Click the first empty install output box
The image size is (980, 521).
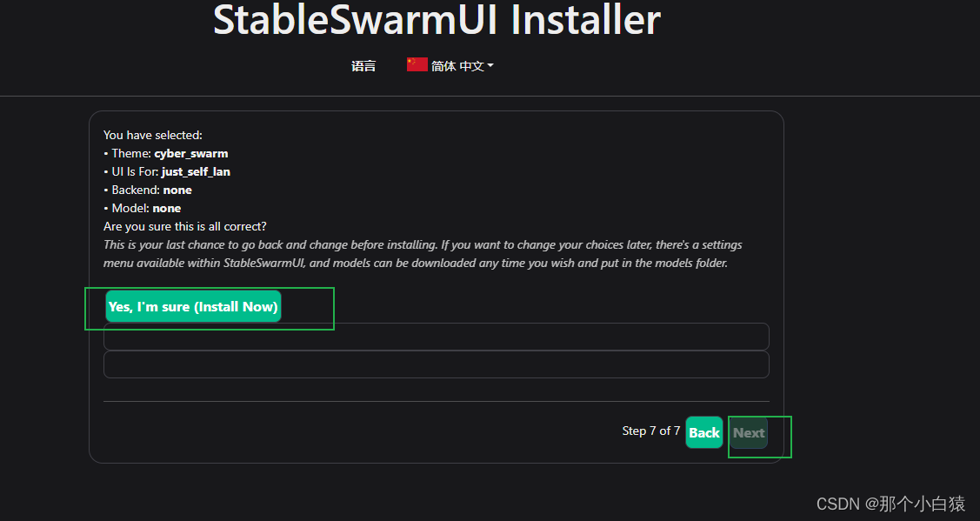pos(436,337)
